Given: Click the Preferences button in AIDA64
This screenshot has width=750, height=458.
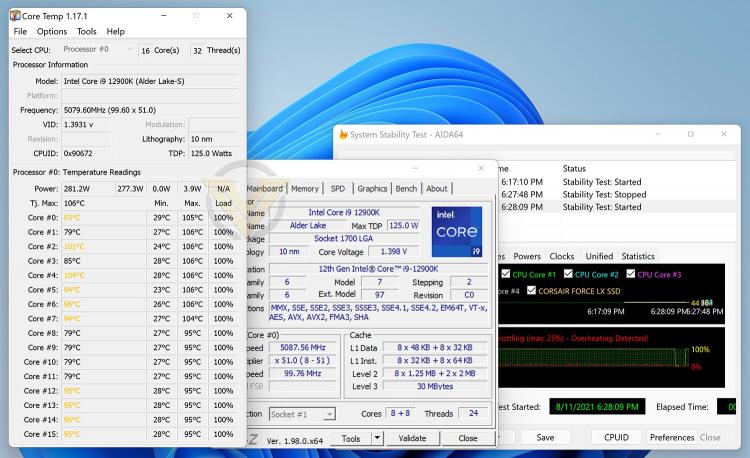Looking at the screenshot, I should [x=672, y=437].
